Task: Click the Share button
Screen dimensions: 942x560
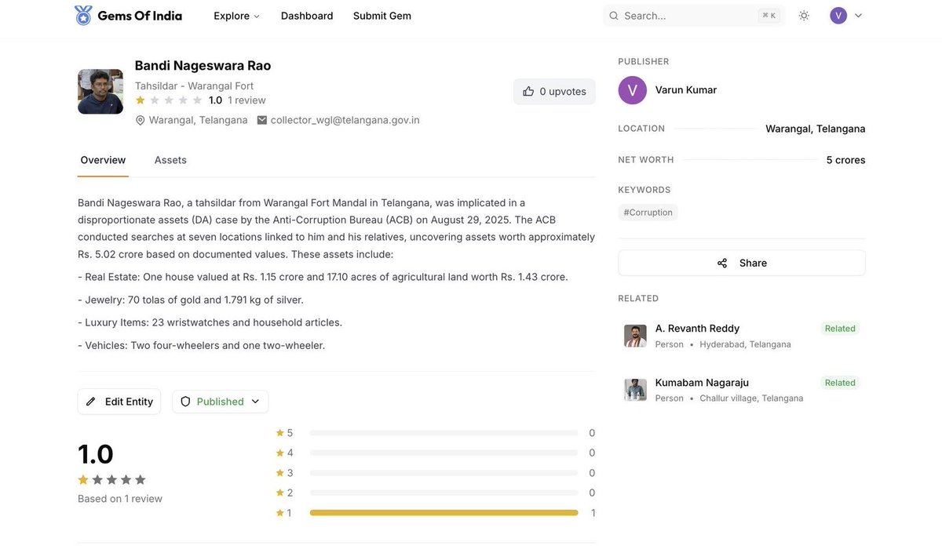Action: pos(742,263)
